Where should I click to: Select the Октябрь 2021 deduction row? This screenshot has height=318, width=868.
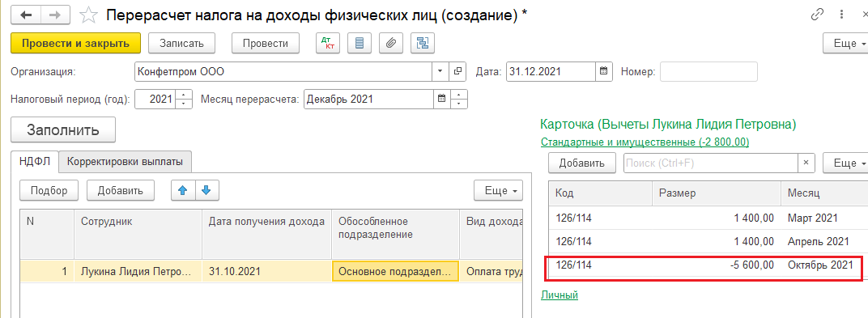point(708,265)
